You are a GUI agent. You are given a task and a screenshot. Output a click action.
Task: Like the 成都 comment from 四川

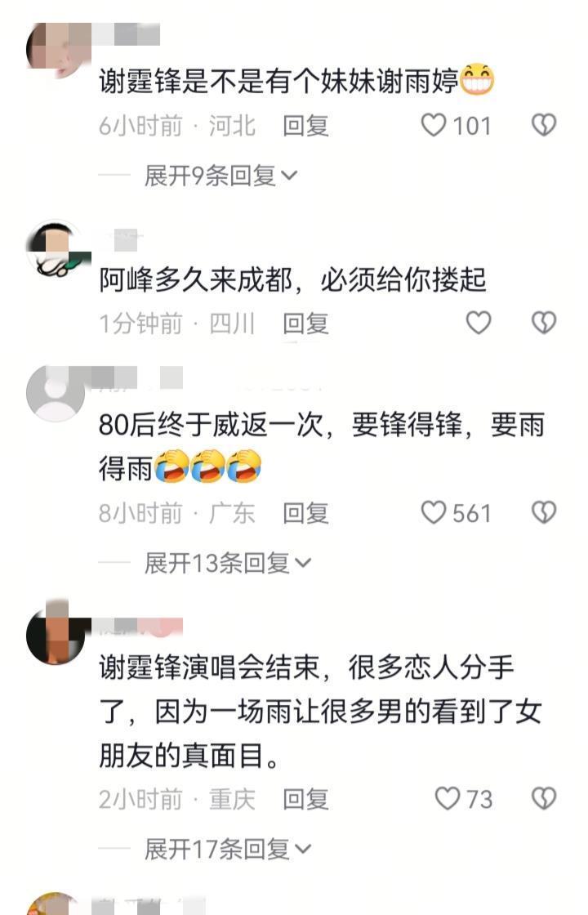[x=479, y=323]
